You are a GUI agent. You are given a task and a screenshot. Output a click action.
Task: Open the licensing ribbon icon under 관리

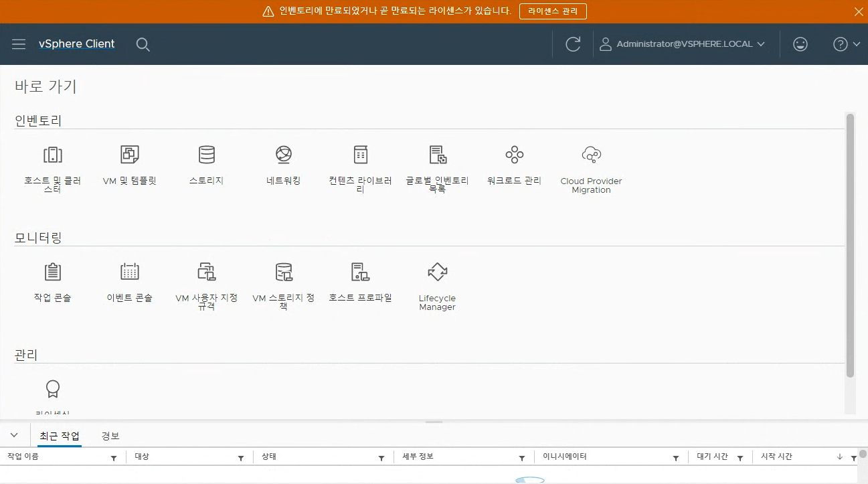[53, 389]
